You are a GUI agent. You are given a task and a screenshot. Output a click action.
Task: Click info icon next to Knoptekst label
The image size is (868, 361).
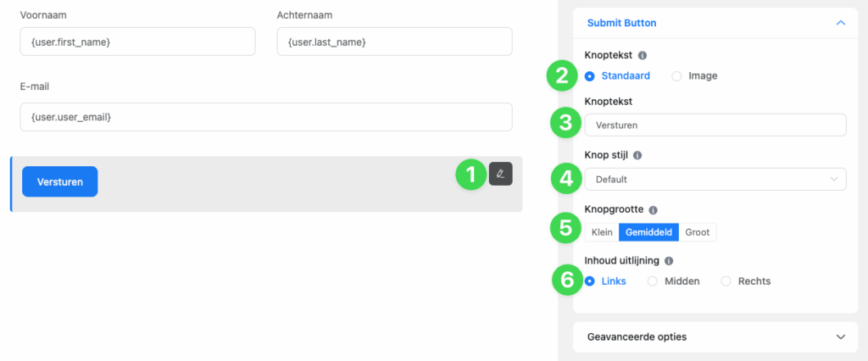coord(642,55)
